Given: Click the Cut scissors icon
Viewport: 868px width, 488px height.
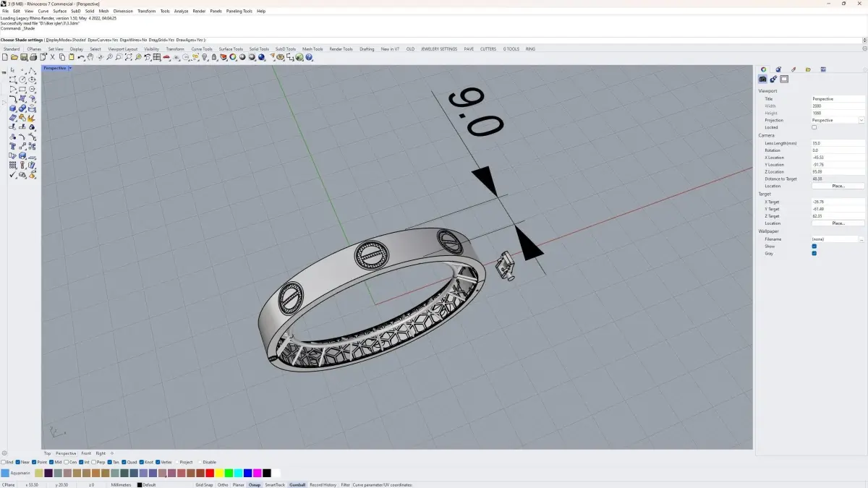Looking at the screenshot, I should [x=52, y=57].
